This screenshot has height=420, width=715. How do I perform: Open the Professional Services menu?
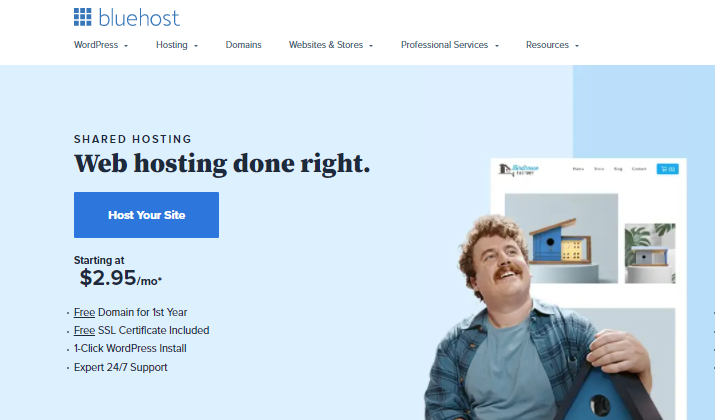coord(444,45)
